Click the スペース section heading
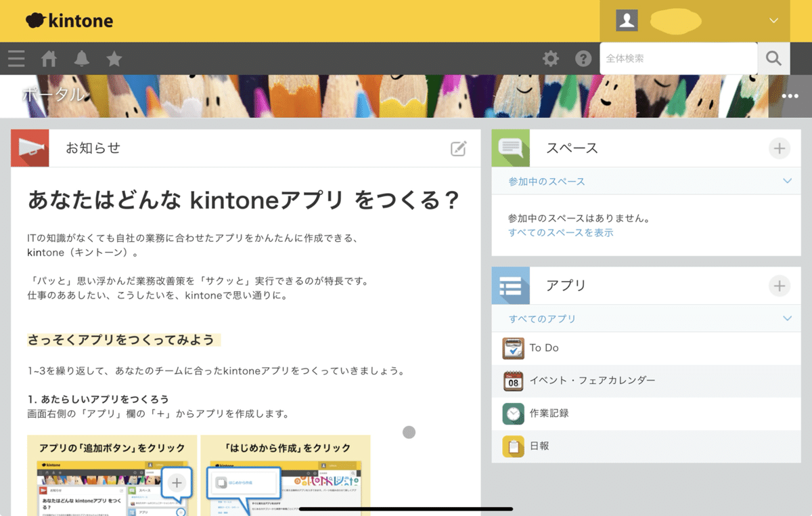The height and width of the screenshot is (516, 812). tap(572, 148)
